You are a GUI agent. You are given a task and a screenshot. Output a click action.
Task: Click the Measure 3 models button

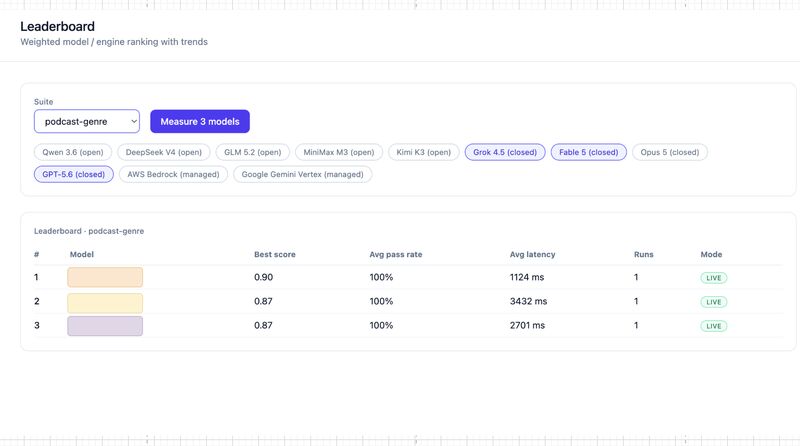tap(200, 121)
